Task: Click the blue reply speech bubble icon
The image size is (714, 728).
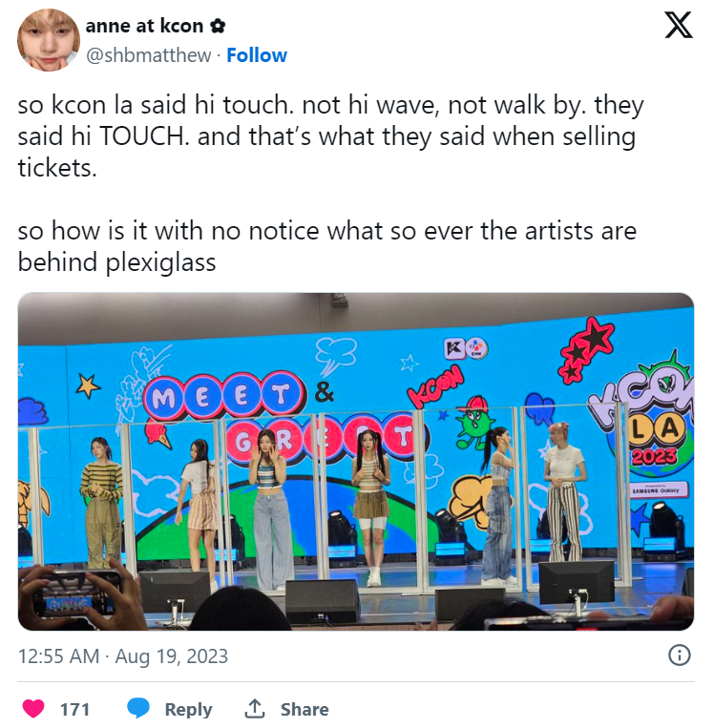Action: [139, 709]
